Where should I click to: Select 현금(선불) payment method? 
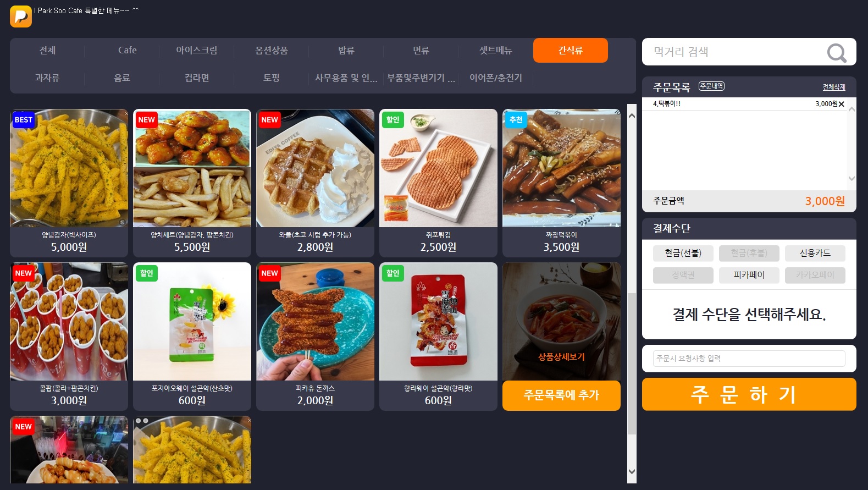(683, 253)
